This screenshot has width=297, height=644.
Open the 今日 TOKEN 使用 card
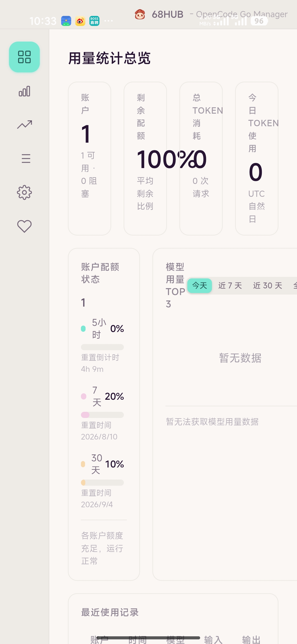tap(257, 159)
